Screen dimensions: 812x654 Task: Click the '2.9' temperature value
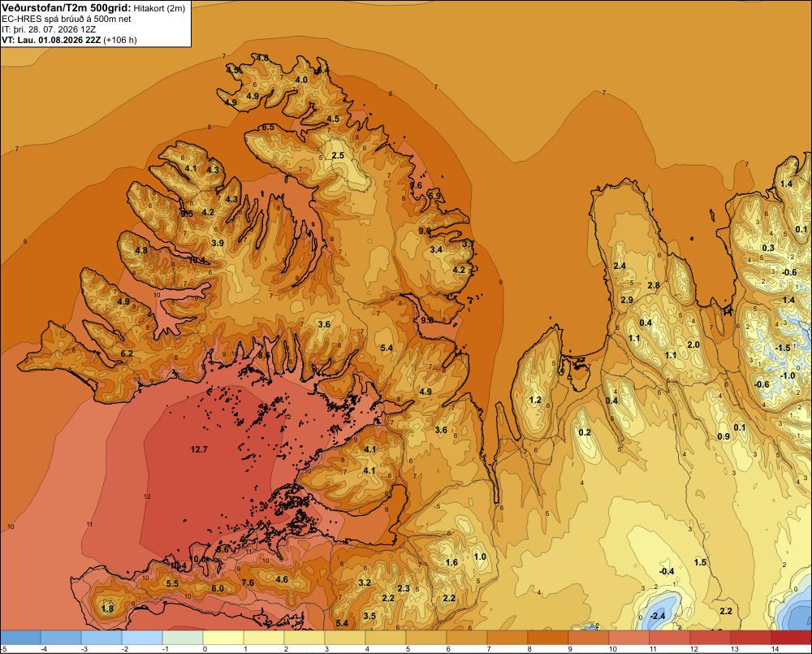(x=627, y=300)
